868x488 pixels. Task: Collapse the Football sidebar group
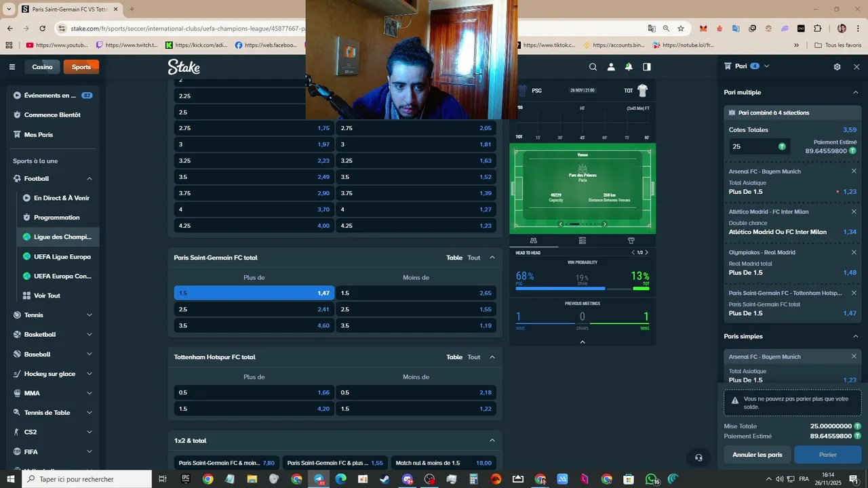point(90,178)
